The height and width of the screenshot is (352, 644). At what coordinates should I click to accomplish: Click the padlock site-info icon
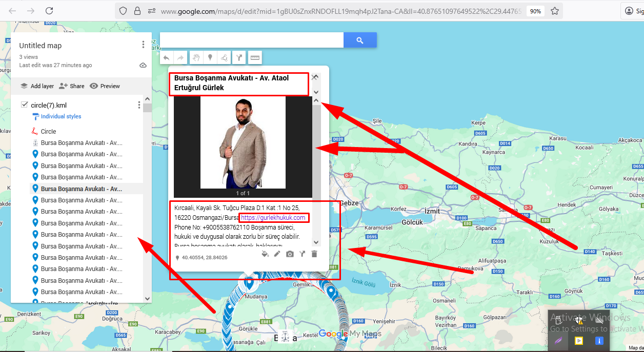click(x=137, y=11)
